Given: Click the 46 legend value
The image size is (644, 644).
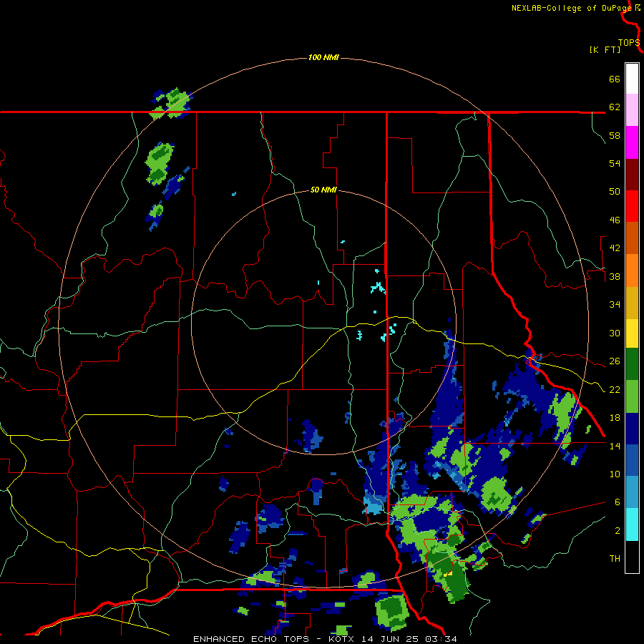Looking at the screenshot, I should point(615,220).
